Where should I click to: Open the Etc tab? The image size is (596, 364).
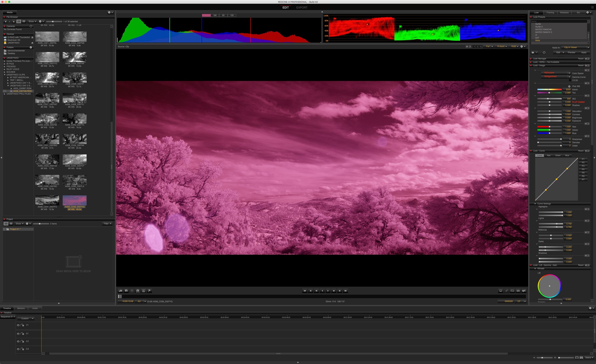click(x=578, y=13)
